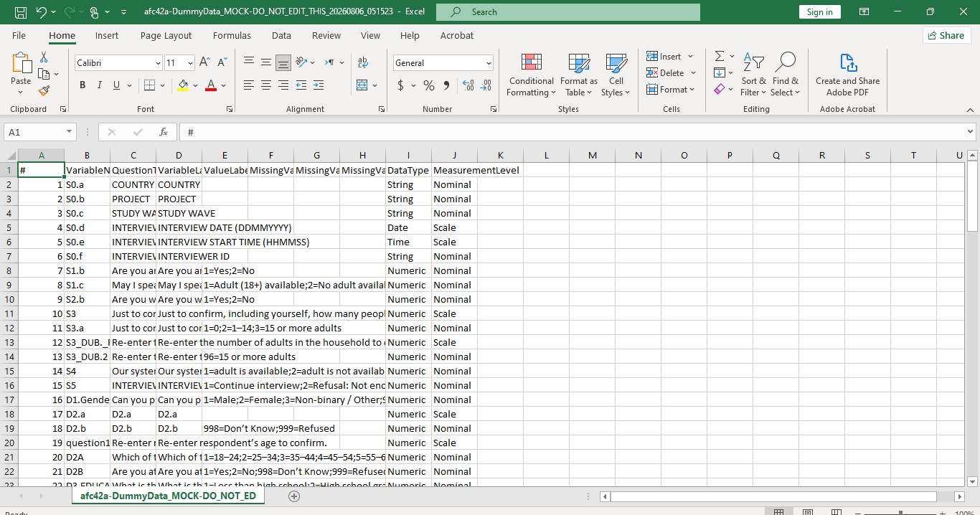Screen dimensions: 980x515
Task: Select the Wrap Text icon
Action: pos(363,62)
